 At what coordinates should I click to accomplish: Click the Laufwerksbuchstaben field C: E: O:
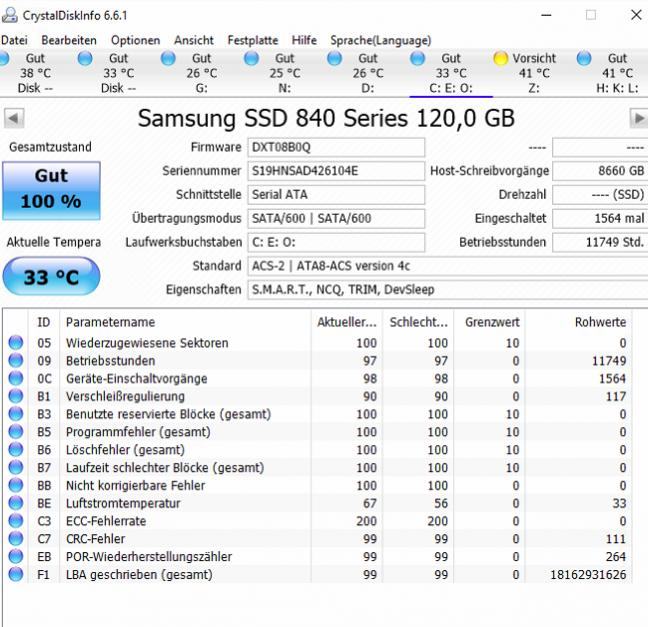[x=336, y=242]
